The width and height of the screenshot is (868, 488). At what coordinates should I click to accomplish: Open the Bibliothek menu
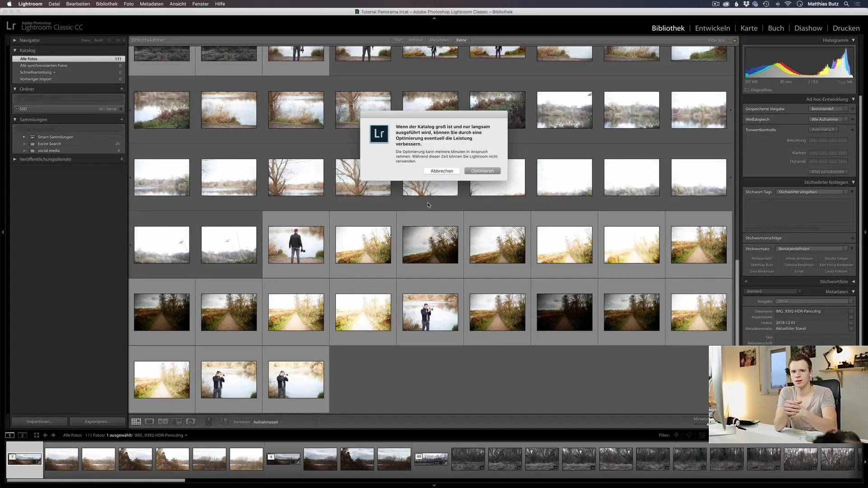(x=107, y=4)
